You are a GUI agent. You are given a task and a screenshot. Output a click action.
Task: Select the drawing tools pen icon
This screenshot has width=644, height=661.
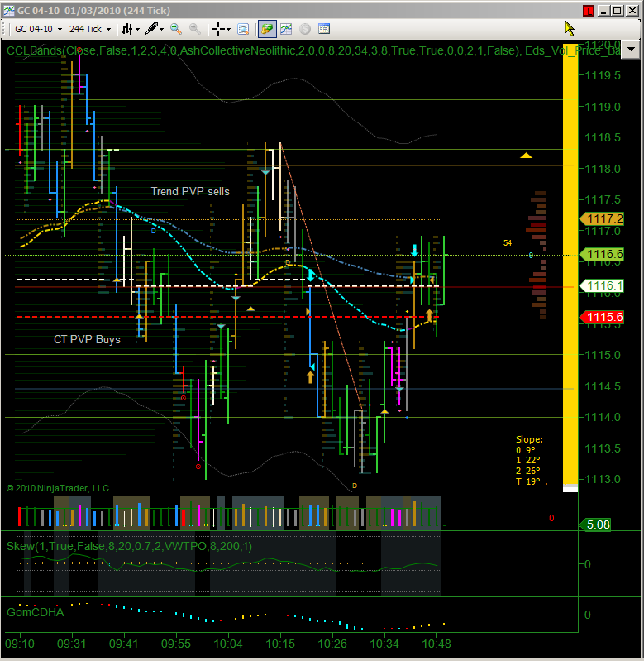tap(151, 29)
